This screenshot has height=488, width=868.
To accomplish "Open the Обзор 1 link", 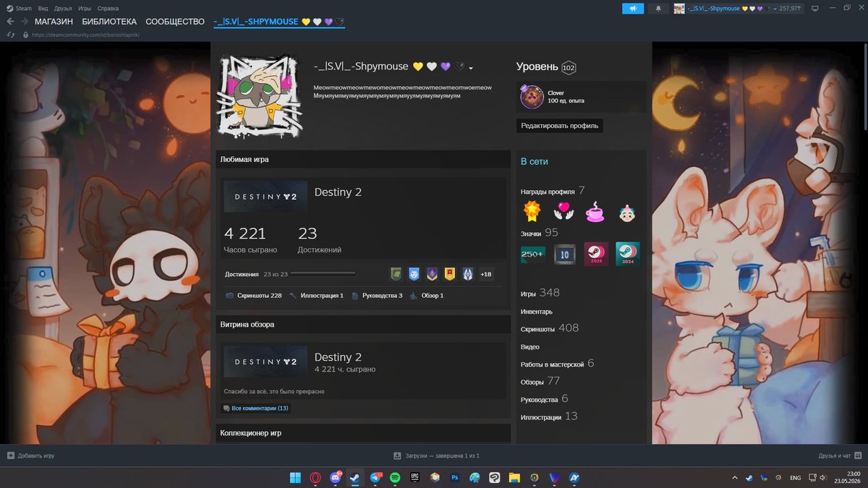I will [x=427, y=296].
